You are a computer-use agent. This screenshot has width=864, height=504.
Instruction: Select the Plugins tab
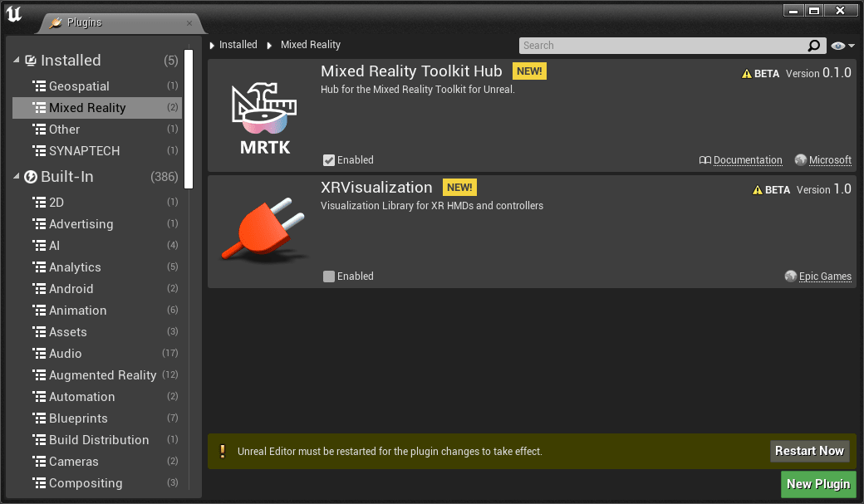(121, 22)
